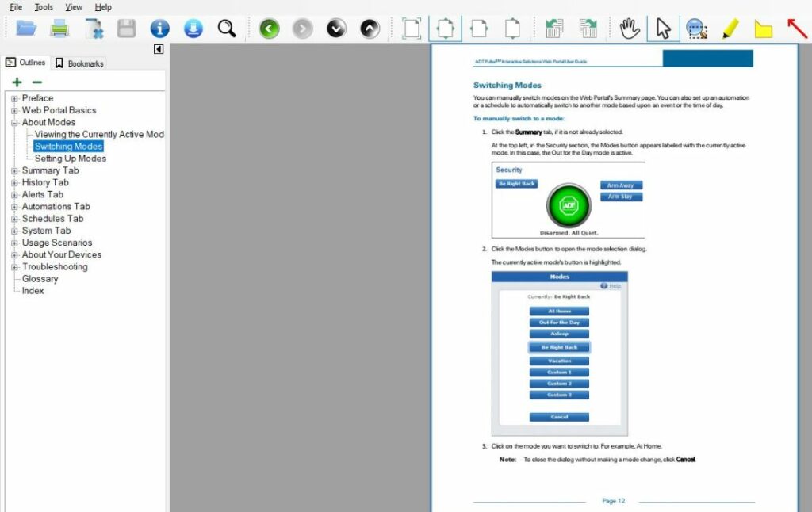The height and width of the screenshot is (512, 812).
Task: Expand the System Tab outline node
Action: click(14, 231)
